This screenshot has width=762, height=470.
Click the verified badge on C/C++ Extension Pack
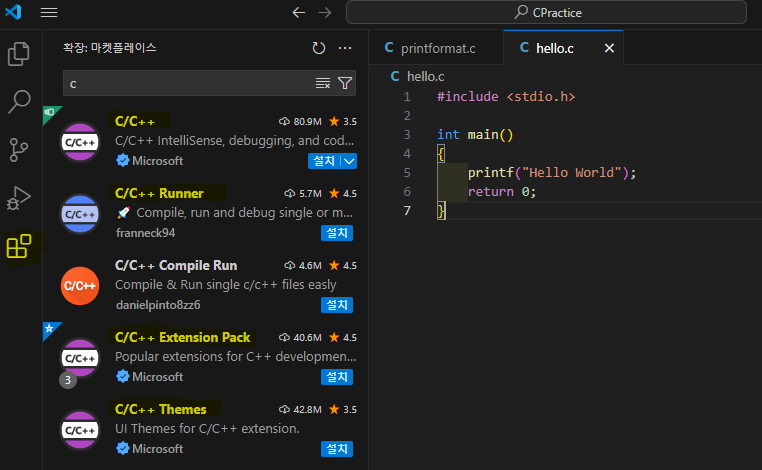click(122, 376)
